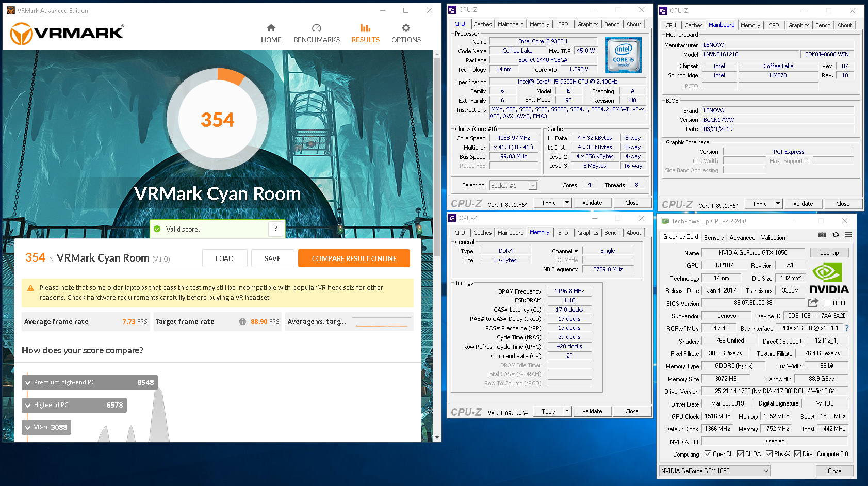Expand the VR-re 3088 score bar

[x=46, y=427]
